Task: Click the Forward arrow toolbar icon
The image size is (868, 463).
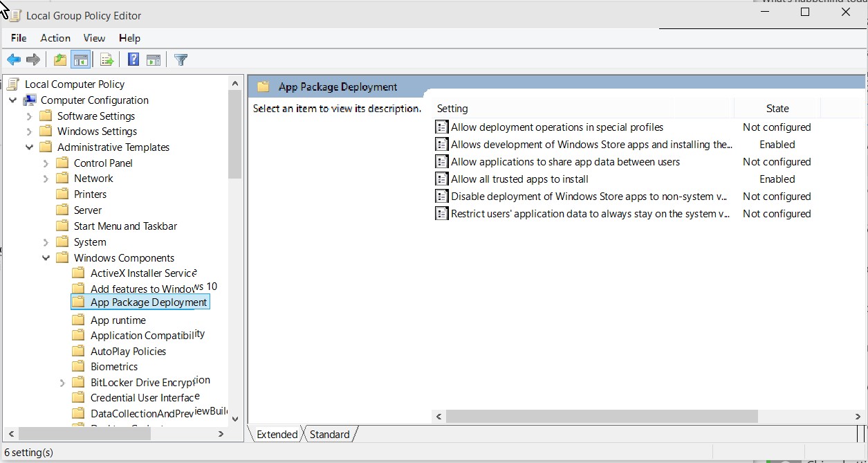Action: coord(33,60)
